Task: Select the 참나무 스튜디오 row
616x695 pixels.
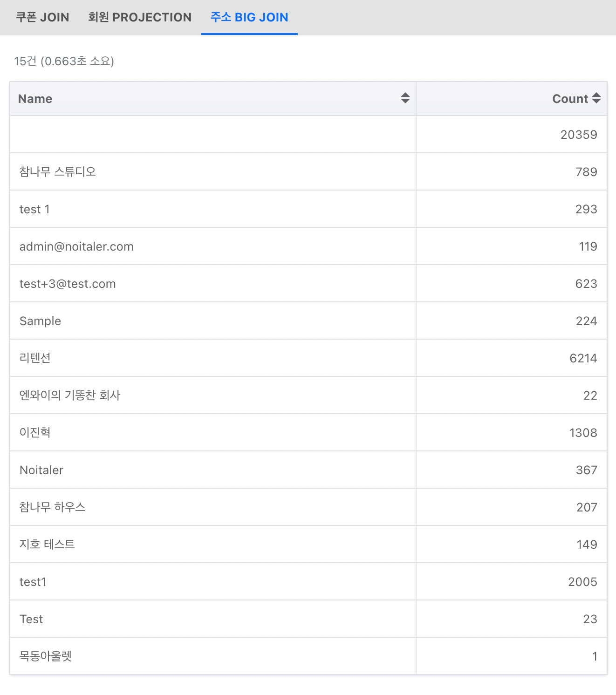Action: 58,172
